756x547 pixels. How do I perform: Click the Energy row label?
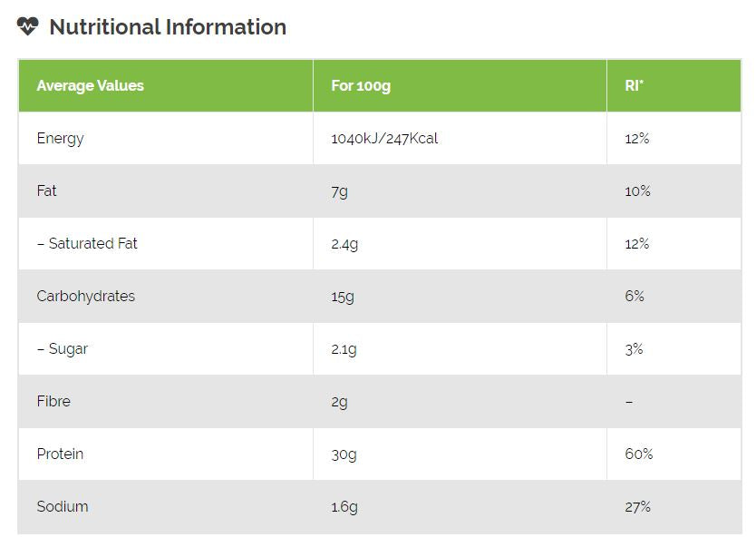pos(60,139)
